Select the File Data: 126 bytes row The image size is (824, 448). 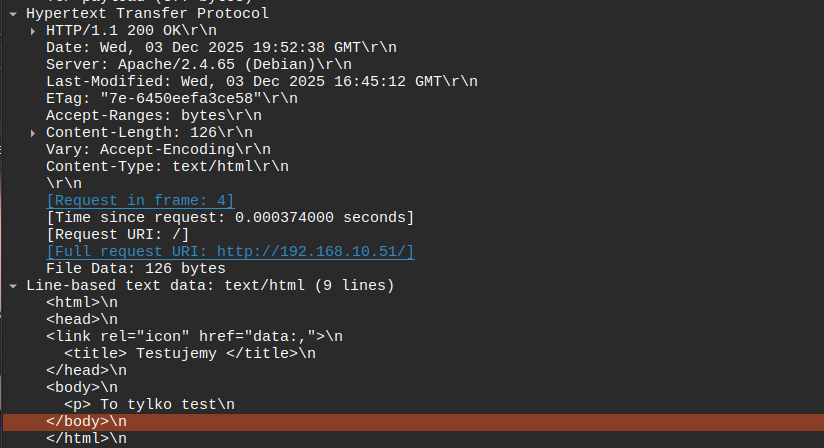point(135,268)
